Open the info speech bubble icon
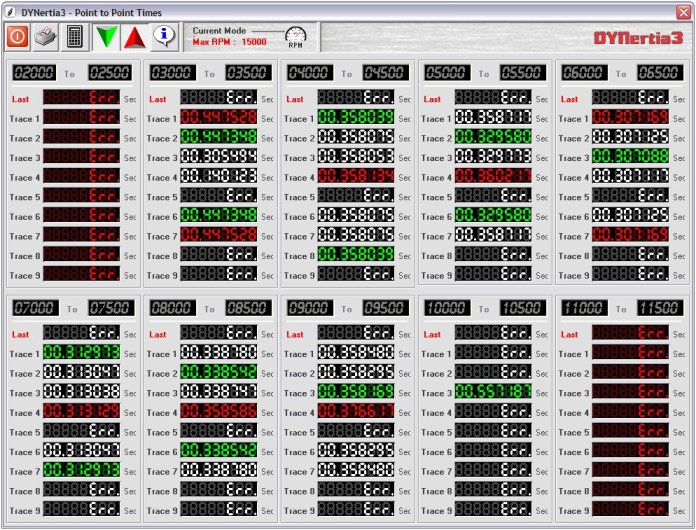This screenshot has height=530, width=696. (164, 37)
